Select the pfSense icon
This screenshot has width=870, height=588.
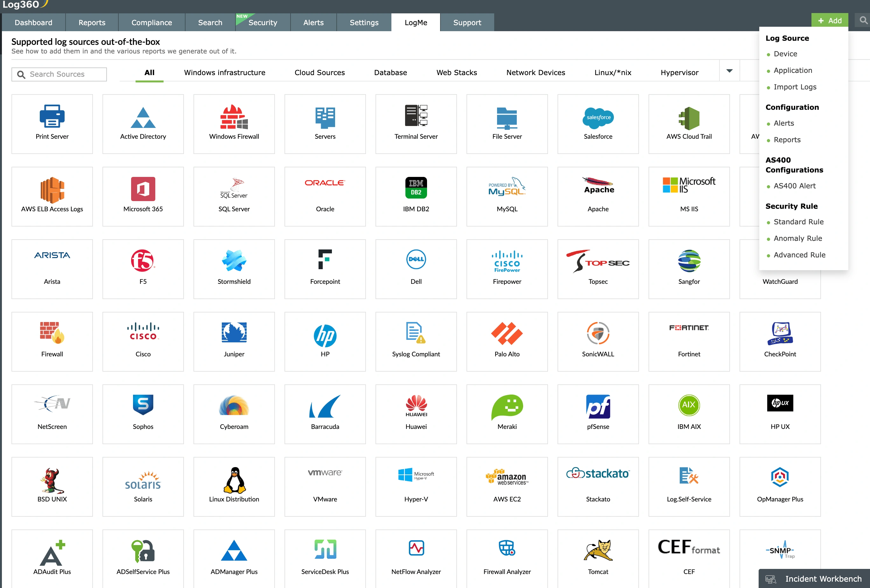pos(598,406)
